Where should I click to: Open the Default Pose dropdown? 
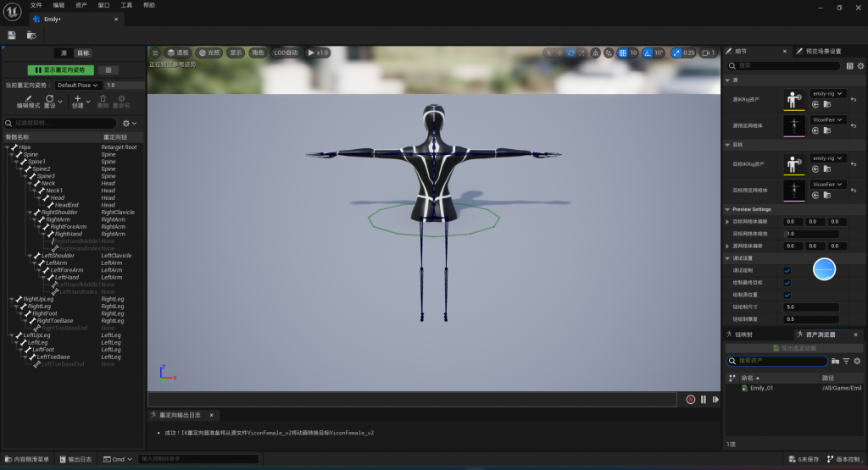[x=78, y=85]
